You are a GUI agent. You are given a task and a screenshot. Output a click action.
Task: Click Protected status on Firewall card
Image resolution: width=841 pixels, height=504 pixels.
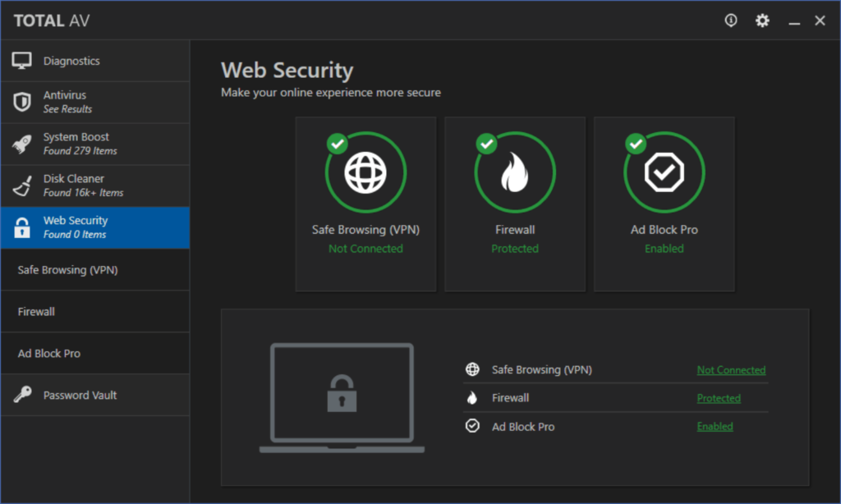point(515,248)
